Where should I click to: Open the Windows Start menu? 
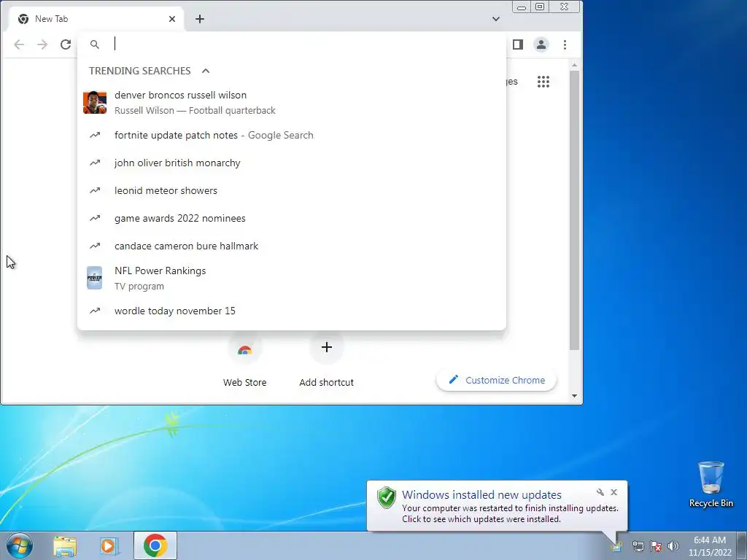tap(20, 545)
